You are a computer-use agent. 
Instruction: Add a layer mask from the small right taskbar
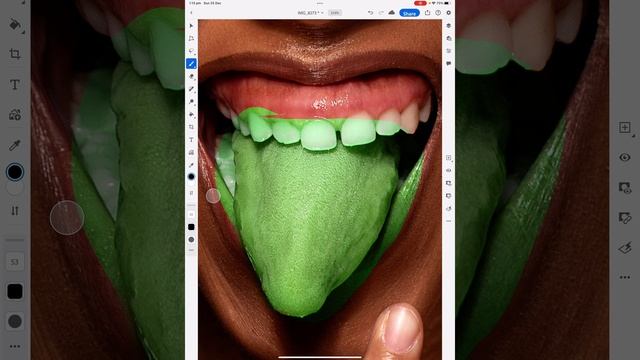point(449,183)
